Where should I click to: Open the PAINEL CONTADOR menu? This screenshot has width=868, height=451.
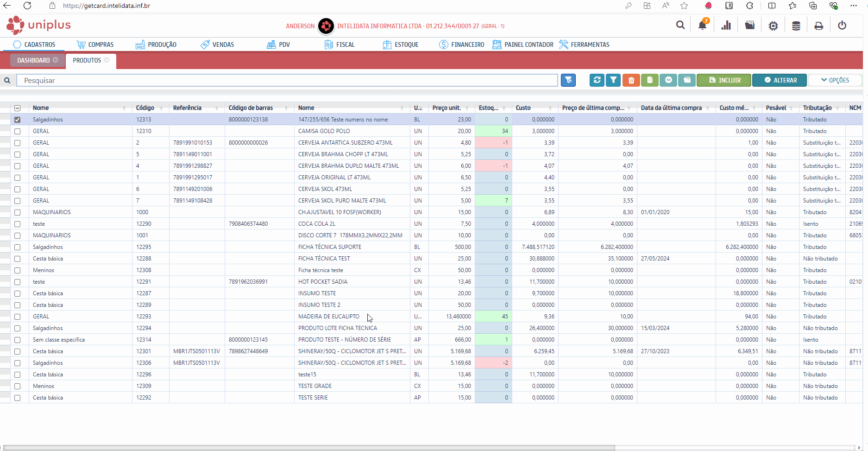click(x=523, y=44)
